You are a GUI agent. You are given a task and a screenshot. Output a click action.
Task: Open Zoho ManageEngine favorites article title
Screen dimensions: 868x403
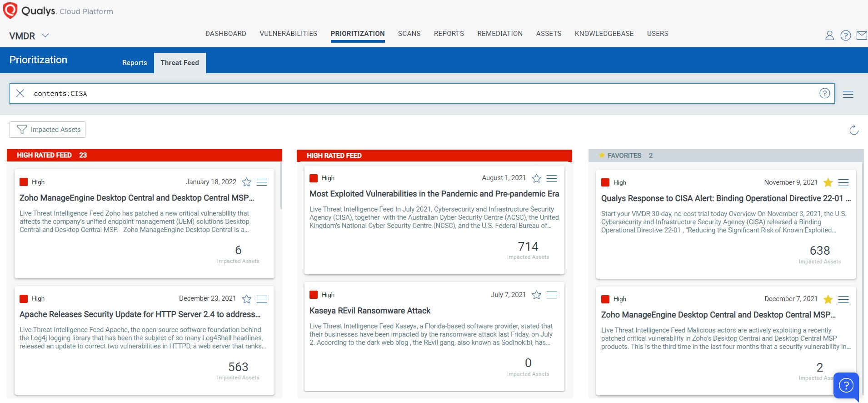(718, 315)
